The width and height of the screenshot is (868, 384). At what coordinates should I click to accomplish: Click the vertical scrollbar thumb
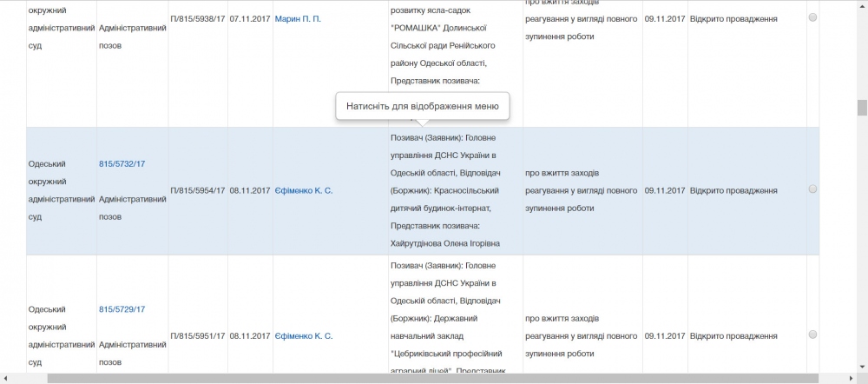tap(862, 108)
